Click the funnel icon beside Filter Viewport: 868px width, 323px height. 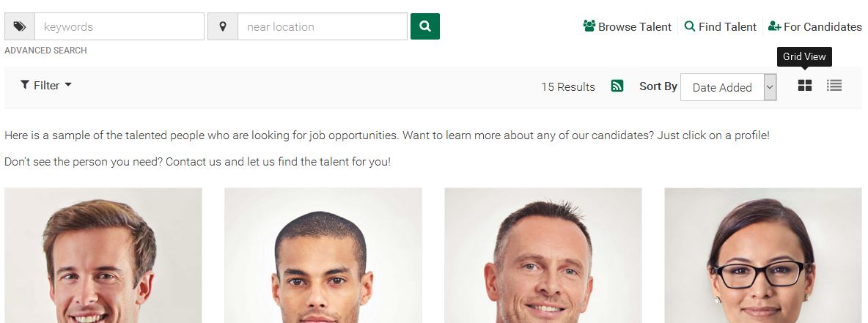pos(25,85)
